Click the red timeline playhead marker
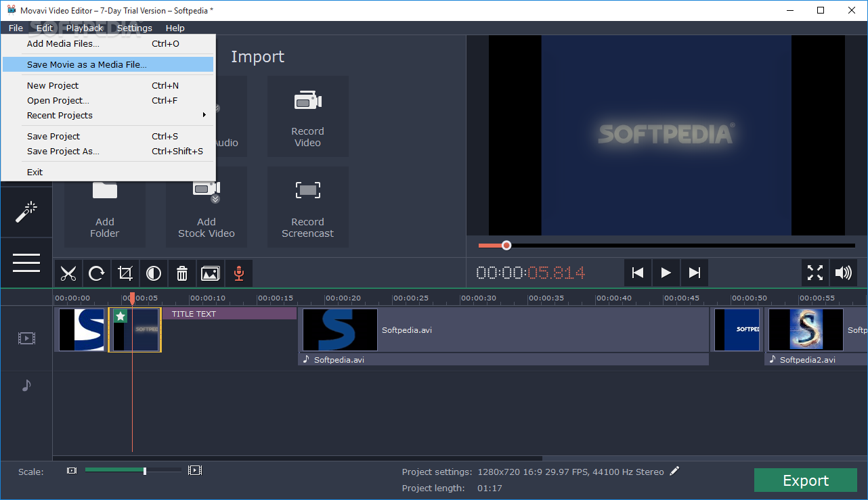The width and height of the screenshot is (868, 500). click(132, 298)
